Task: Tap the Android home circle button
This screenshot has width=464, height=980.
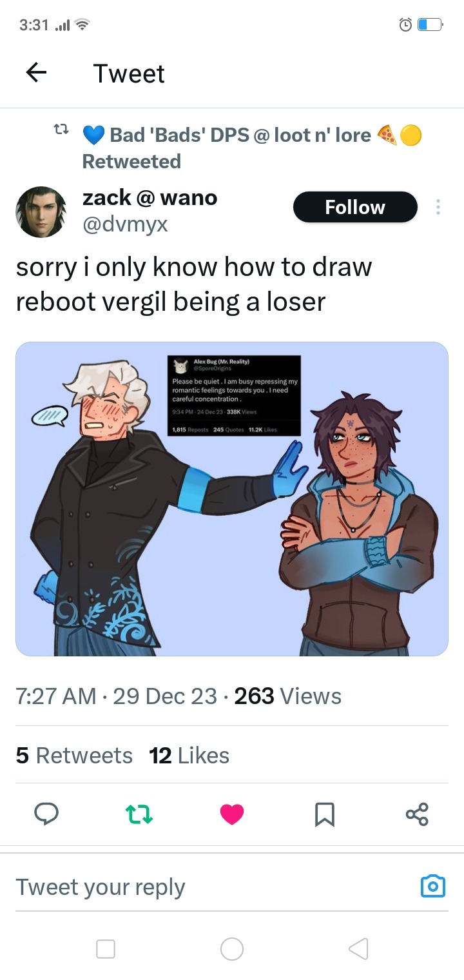Action: pyautogui.click(x=232, y=948)
